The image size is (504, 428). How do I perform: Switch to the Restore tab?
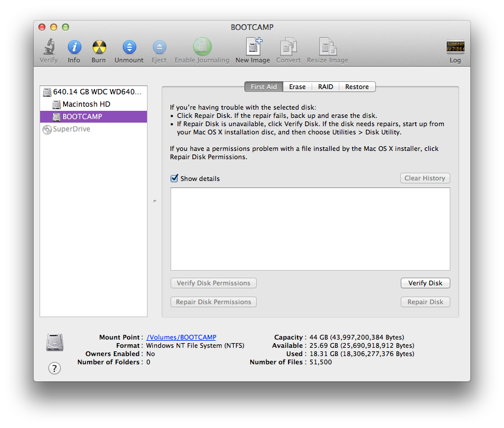pos(357,87)
